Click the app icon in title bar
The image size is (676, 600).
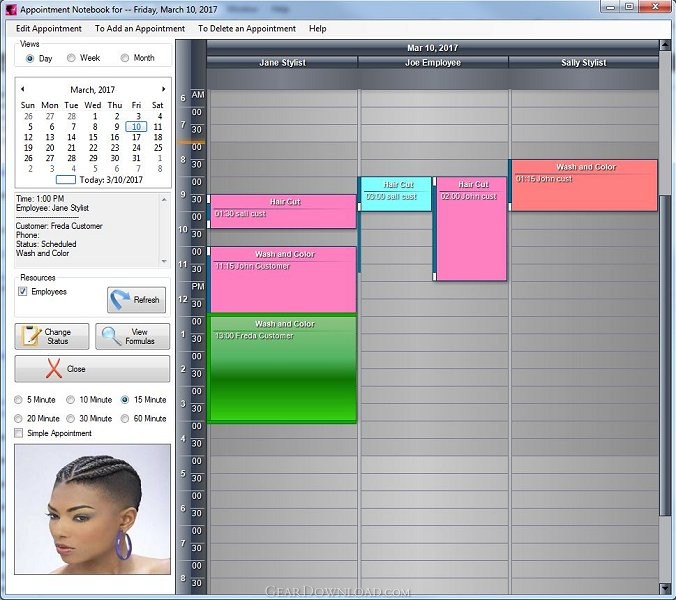(11, 9)
